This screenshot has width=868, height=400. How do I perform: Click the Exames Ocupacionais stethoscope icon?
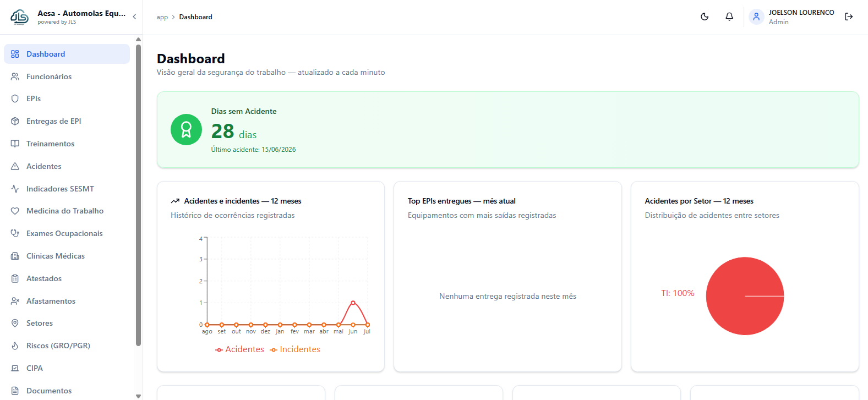coord(15,233)
